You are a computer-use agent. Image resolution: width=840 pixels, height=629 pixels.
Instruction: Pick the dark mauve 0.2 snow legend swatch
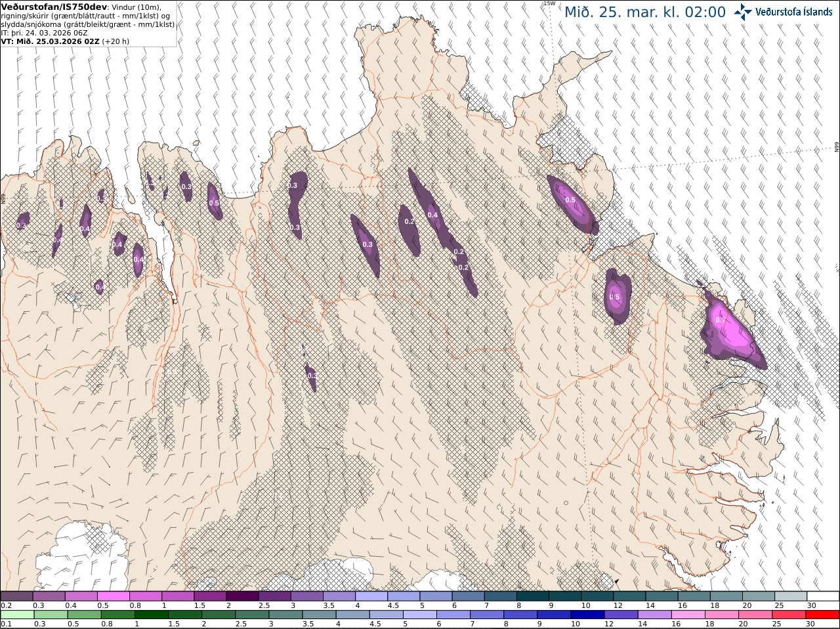coord(16,596)
